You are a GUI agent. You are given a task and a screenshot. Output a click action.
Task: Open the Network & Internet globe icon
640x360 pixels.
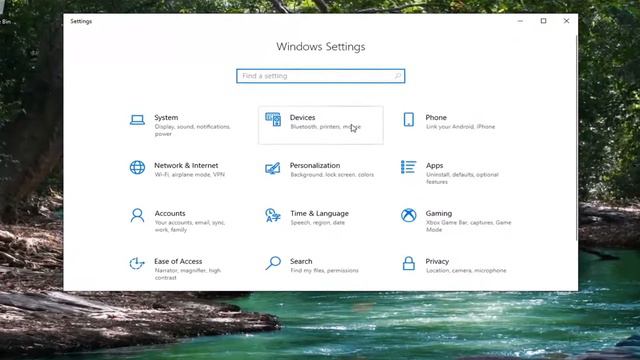137,167
